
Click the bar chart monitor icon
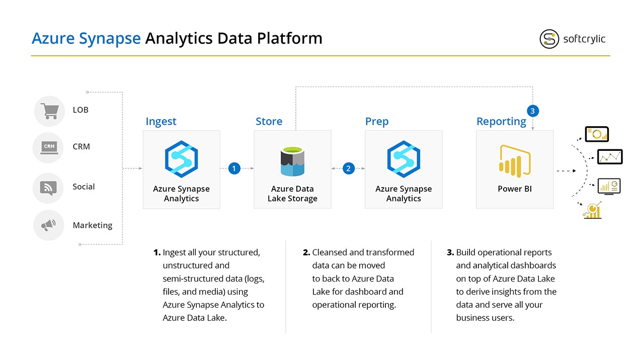[609, 186]
